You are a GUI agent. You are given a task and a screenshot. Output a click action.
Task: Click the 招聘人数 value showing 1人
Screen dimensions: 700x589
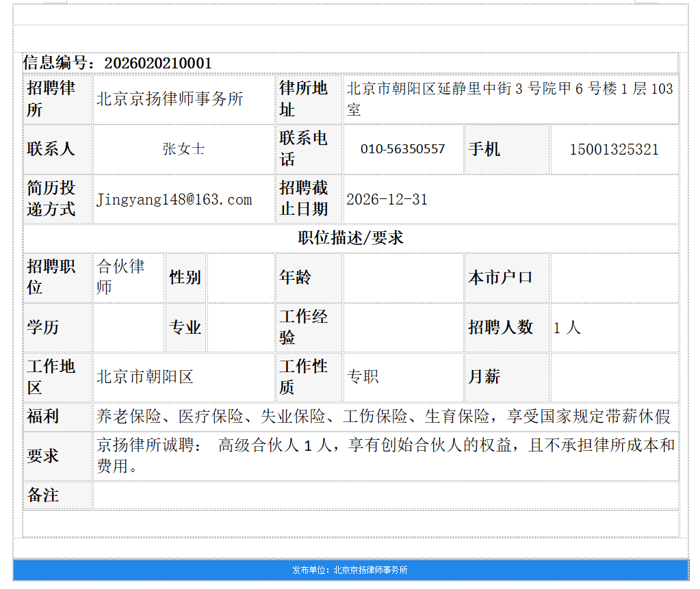point(568,328)
